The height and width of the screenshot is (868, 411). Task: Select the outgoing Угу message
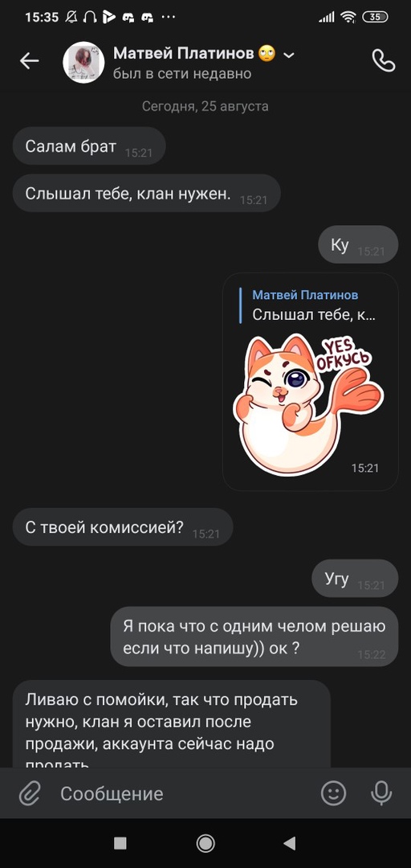[355, 579]
